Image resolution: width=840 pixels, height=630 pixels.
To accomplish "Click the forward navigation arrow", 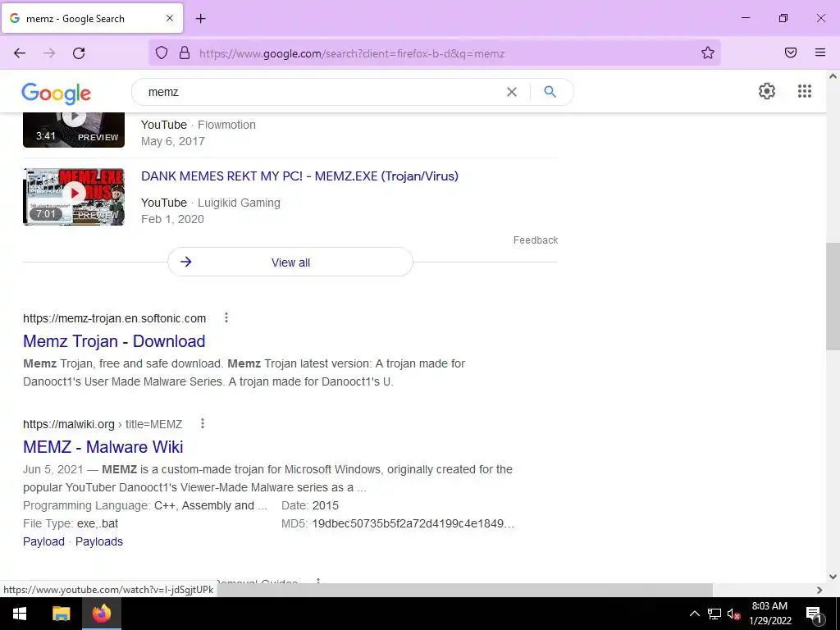I will [49, 53].
